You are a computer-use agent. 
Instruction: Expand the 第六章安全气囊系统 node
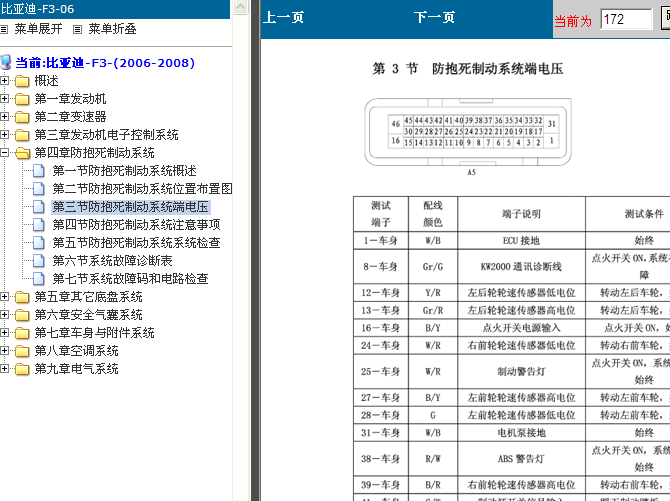pos(4,314)
